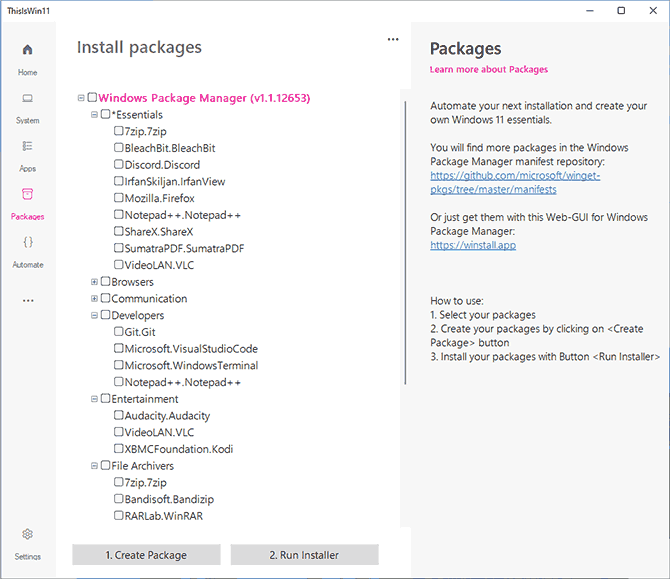Switch to the Apps section label

pyautogui.click(x=27, y=168)
